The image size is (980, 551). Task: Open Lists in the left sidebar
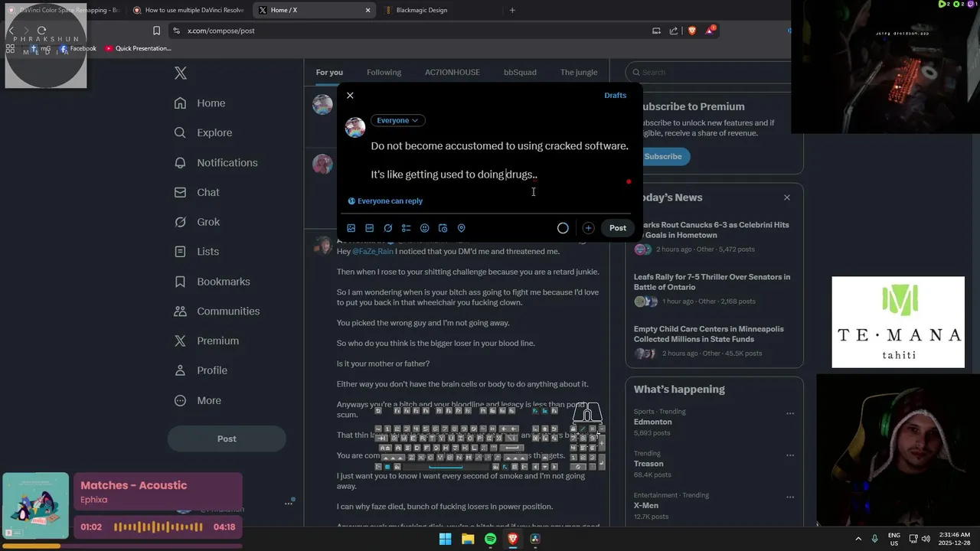tap(197, 252)
